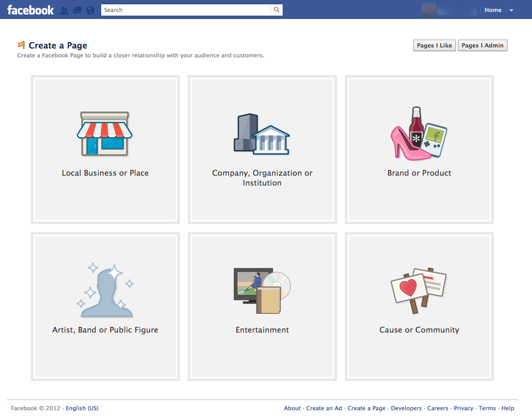This screenshot has height=417, width=532.
Task: Open the notifications globe icon
Action: [90, 10]
